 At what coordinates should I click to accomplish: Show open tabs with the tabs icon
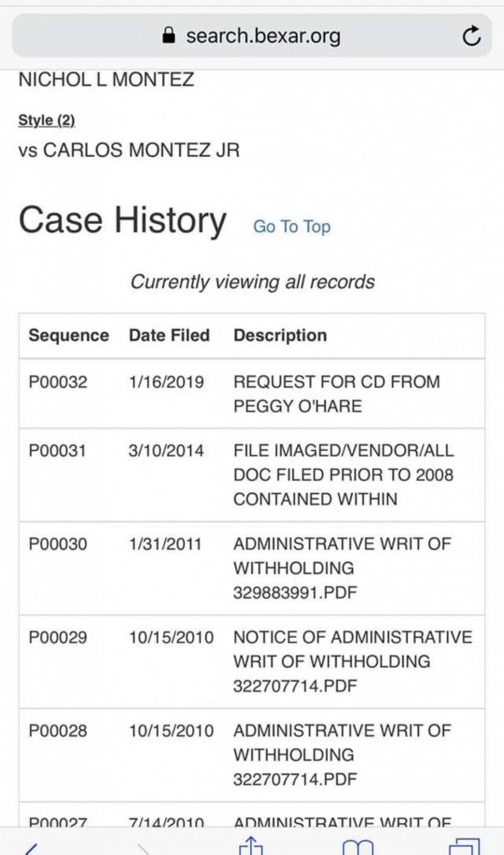click(463, 847)
